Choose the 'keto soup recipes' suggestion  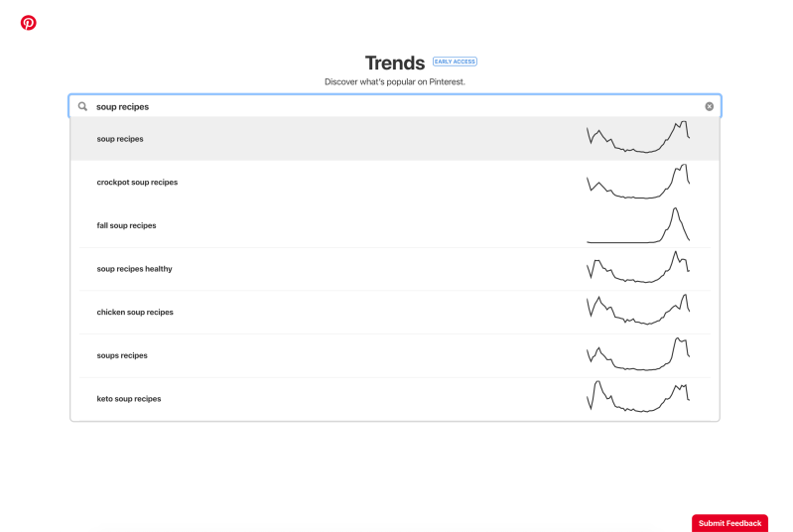click(394, 399)
